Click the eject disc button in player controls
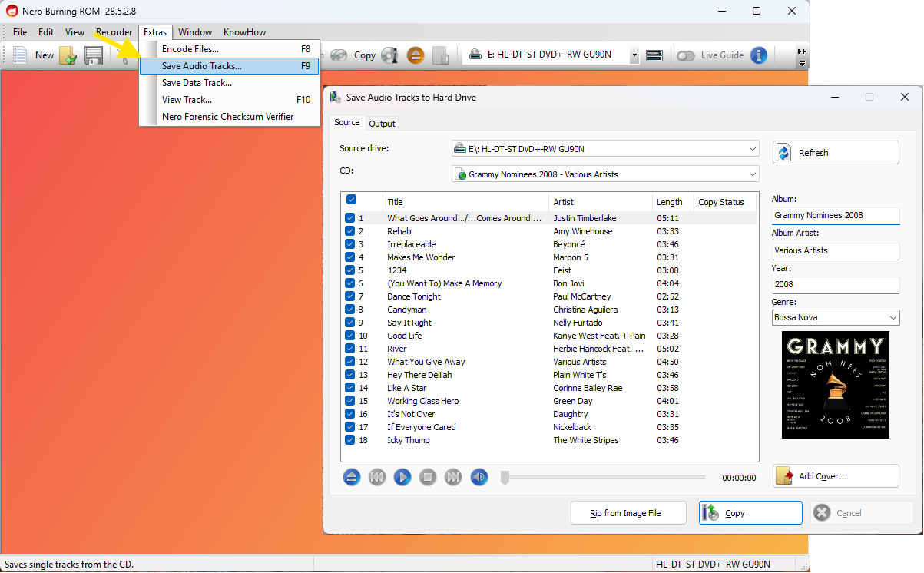 pos(351,477)
